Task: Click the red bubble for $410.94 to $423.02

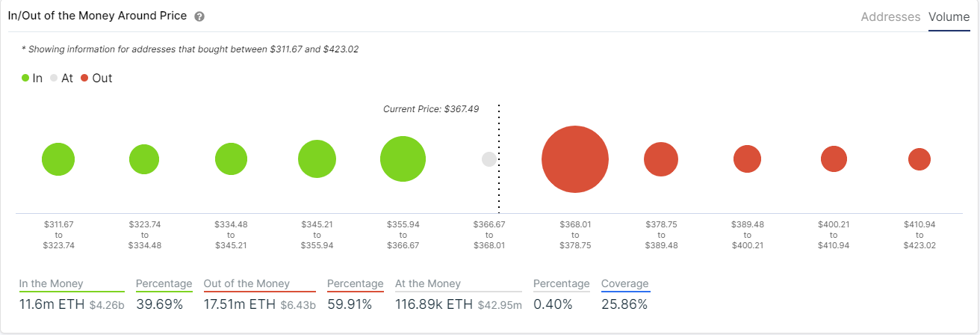Action: (919, 159)
